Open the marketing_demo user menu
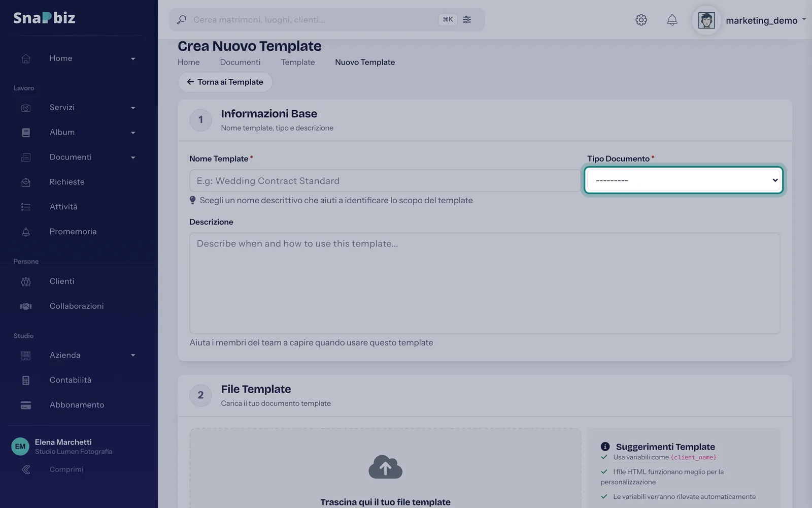Viewport: 812px width, 508px height. (x=766, y=20)
